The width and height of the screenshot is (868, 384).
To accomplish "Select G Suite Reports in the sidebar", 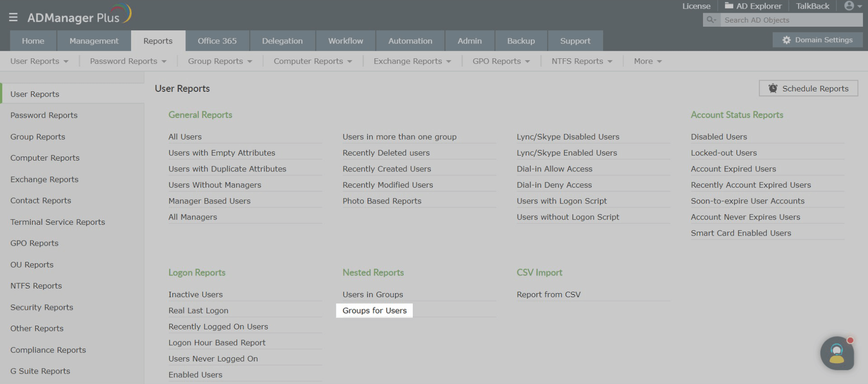I will tap(40, 371).
